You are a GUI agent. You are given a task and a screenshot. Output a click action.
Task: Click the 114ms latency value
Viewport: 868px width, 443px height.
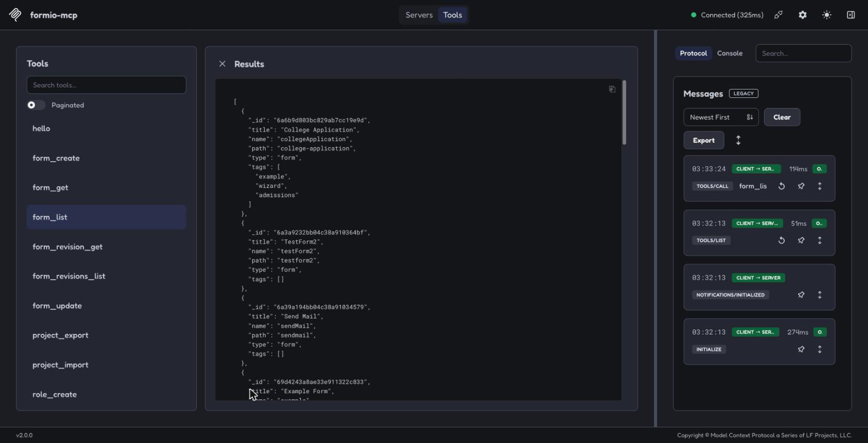[798, 169]
